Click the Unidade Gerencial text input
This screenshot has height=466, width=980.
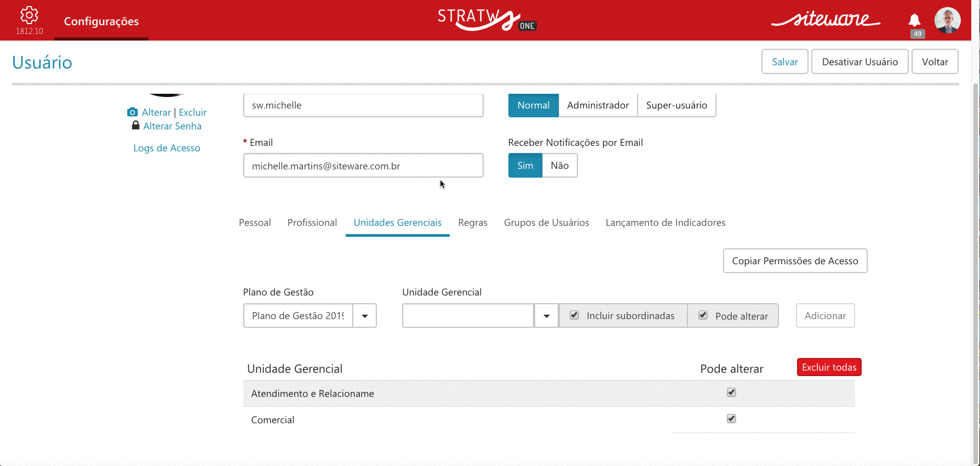(x=468, y=316)
